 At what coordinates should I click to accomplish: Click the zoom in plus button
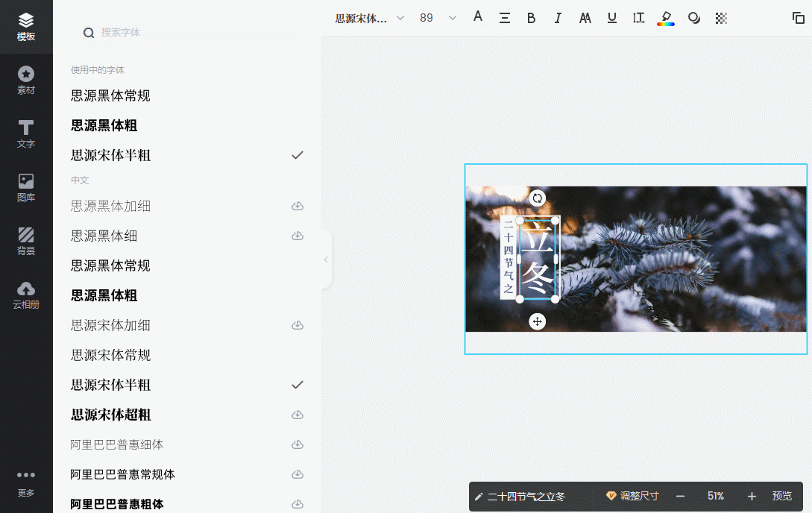[752, 496]
